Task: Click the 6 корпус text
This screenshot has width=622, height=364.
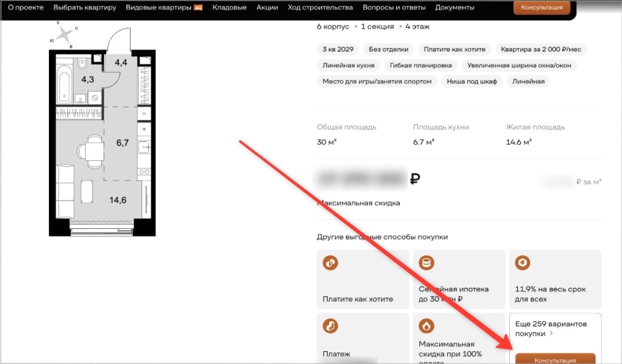Action: 333,26
